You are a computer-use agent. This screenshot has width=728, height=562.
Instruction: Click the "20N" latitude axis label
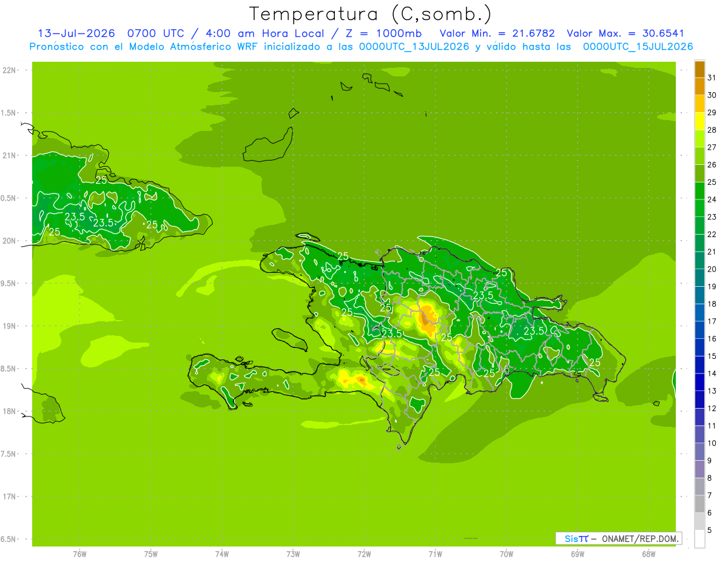(9, 241)
